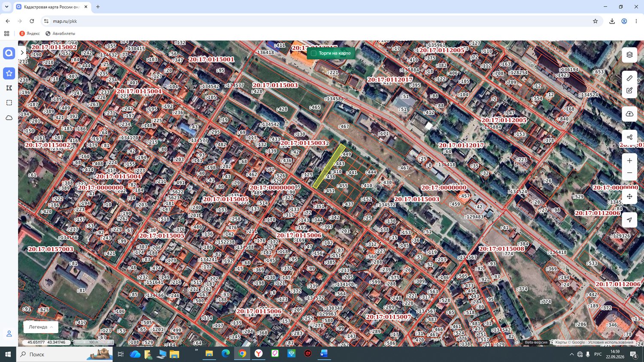Activate the dashed rectangle selection tool
644x362 pixels.
point(9,103)
